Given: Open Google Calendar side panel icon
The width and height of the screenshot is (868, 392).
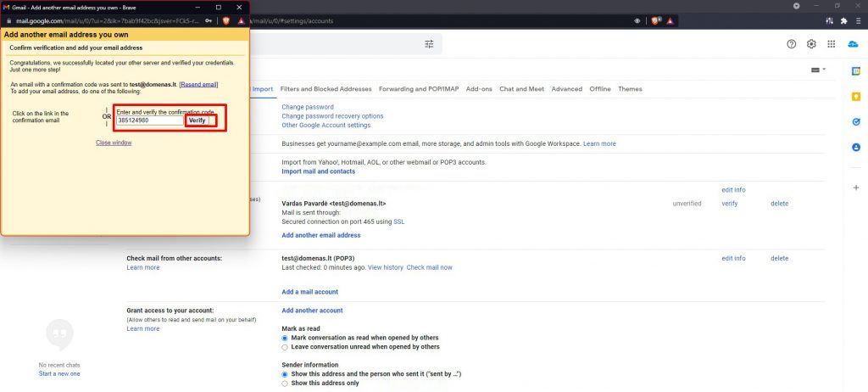Looking at the screenshot, I should point(856,71).
